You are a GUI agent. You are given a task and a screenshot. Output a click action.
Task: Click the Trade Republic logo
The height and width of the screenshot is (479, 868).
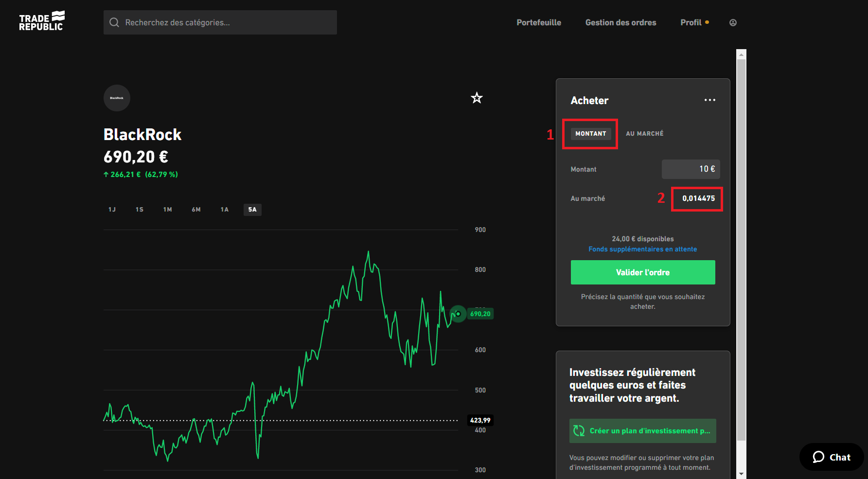coord(42,21)
